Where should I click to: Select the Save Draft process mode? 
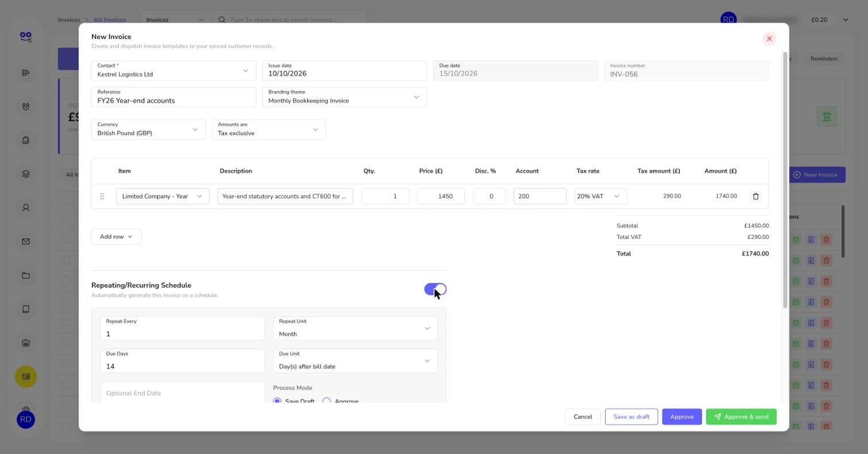point(277,401)
